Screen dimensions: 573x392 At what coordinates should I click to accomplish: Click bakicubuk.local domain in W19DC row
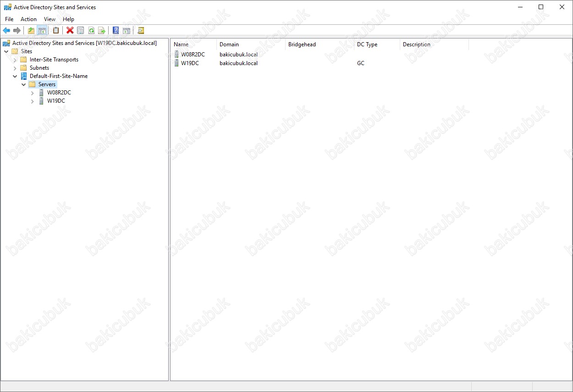(238, 63)
